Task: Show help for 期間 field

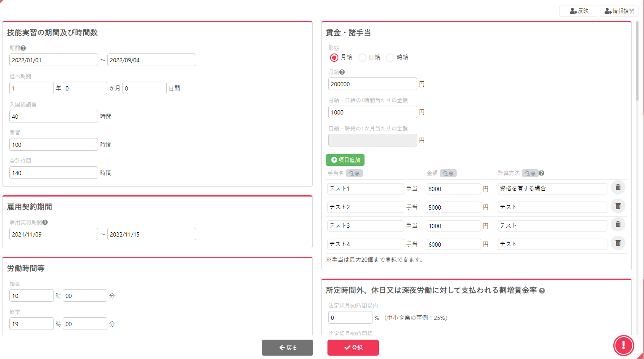Action: tap(23, 48)
